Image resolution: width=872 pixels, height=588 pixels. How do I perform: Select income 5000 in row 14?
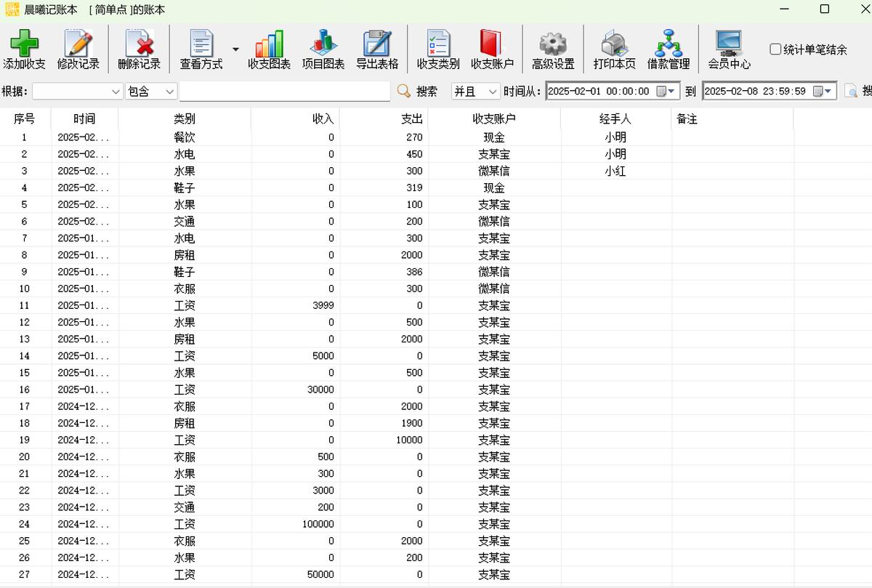(x=323, y=355)
